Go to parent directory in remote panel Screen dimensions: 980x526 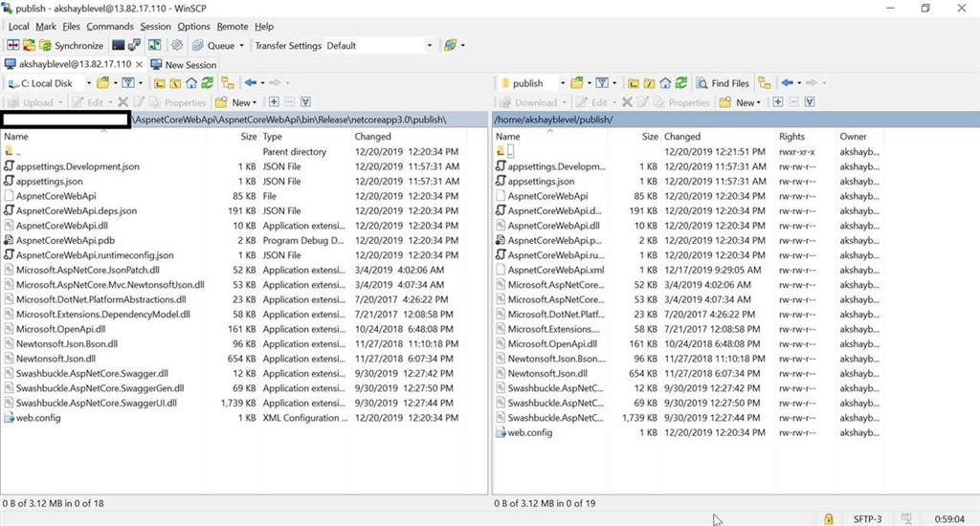coord(634,83)
